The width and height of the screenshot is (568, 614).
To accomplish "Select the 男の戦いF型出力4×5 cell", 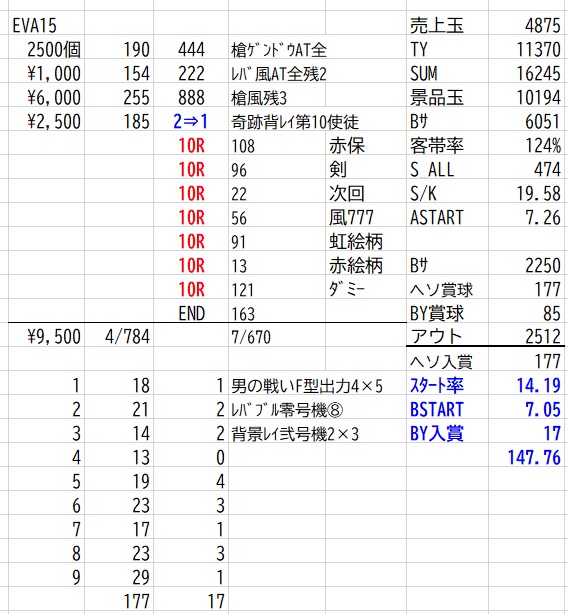I will pyautogui.click(x=307, y=386).
